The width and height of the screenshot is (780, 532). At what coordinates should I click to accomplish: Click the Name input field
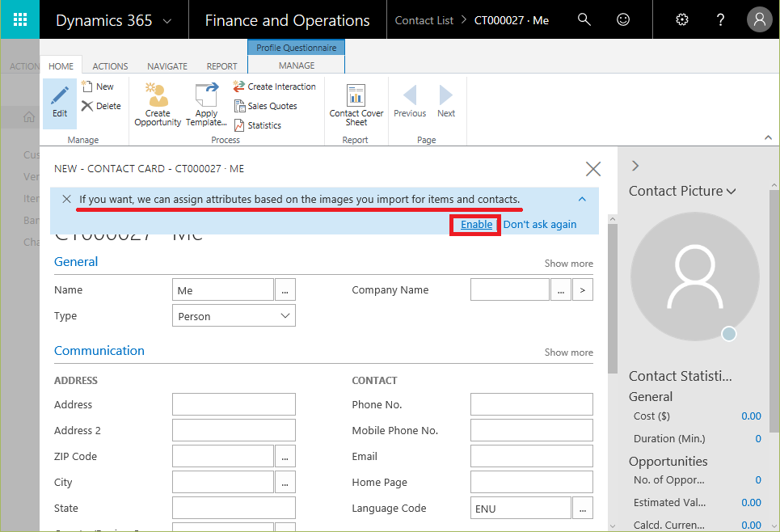[223, 290]
